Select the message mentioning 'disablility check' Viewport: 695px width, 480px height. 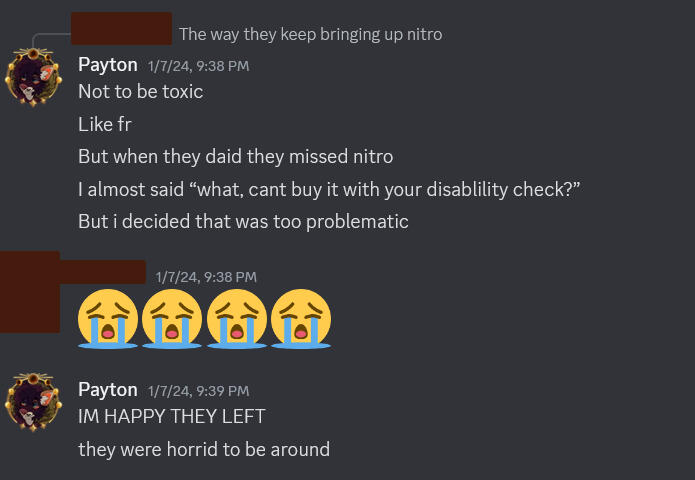(x=329, y=190)
